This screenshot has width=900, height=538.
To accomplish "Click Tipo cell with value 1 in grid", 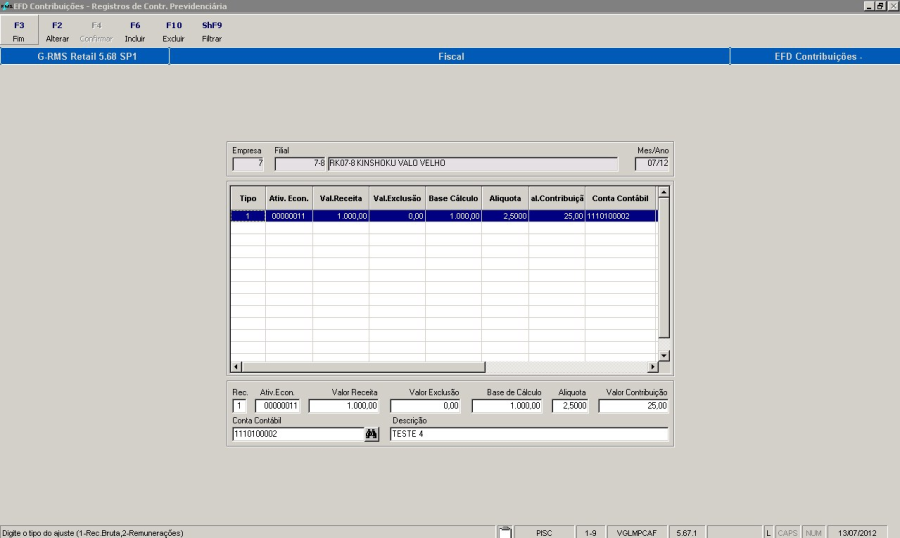I will pyautogui.click(x=248, y=216).
